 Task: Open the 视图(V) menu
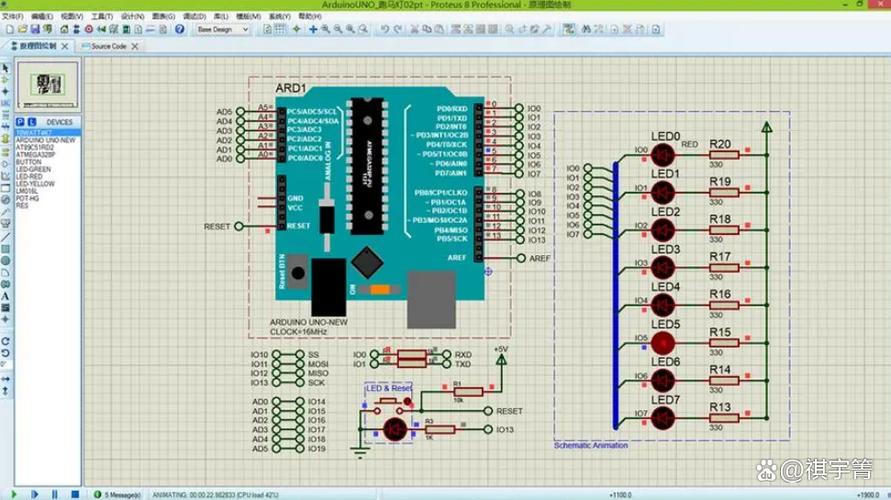(x=72, y=16)
